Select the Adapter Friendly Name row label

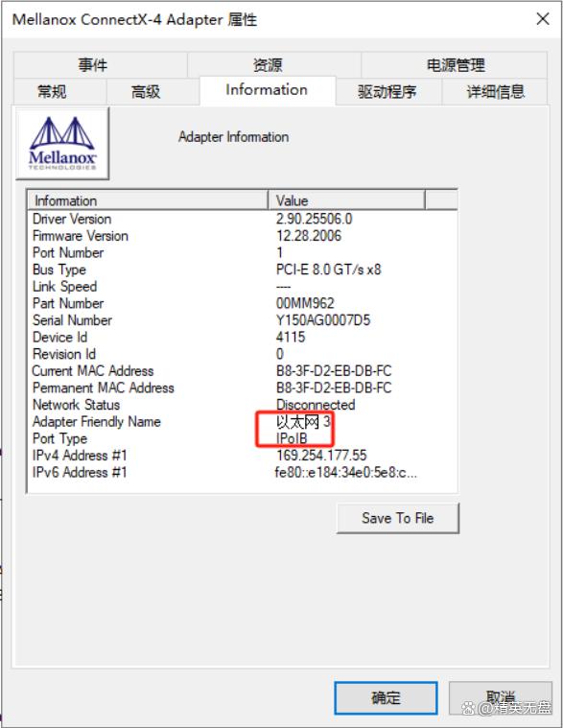(x=97, y=422)
